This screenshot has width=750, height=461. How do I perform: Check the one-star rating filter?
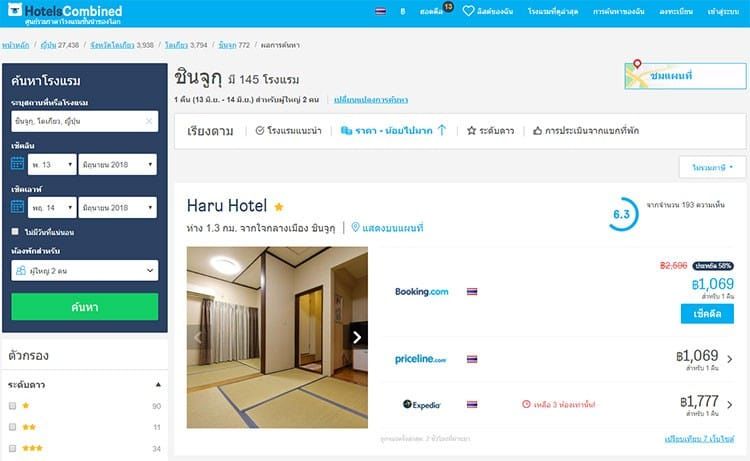[x=12, y=406]
